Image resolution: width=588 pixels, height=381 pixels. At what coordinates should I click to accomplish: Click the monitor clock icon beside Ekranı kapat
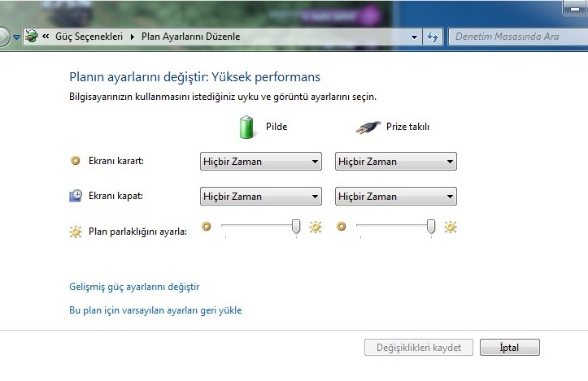point(76,196)
